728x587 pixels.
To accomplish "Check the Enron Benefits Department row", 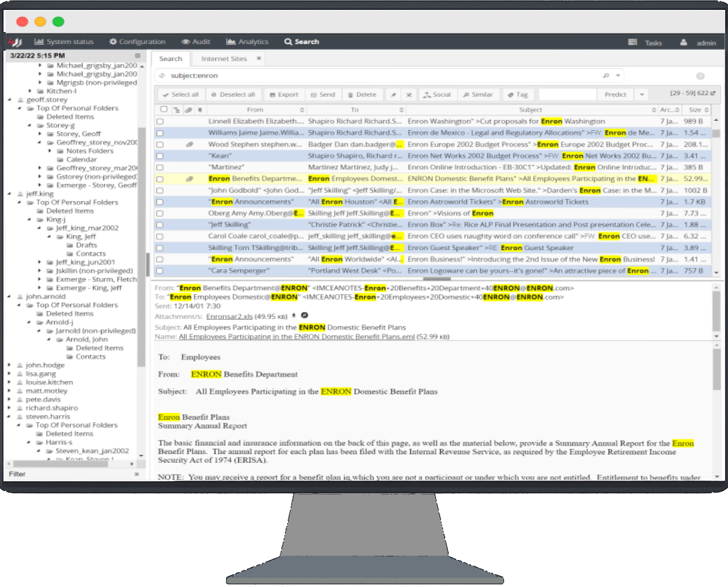I will pyautogui.click(x=160, y=179).
